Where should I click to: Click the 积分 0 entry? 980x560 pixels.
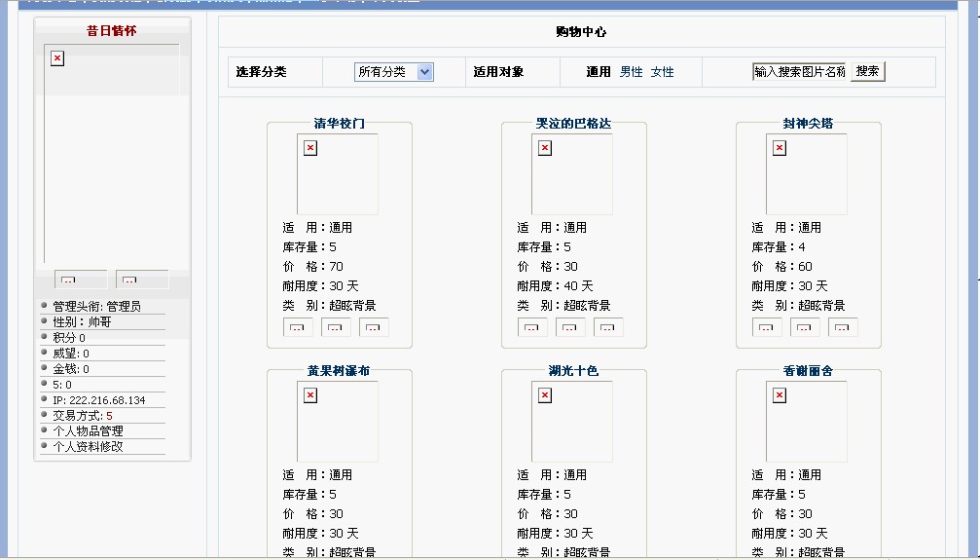69,337
